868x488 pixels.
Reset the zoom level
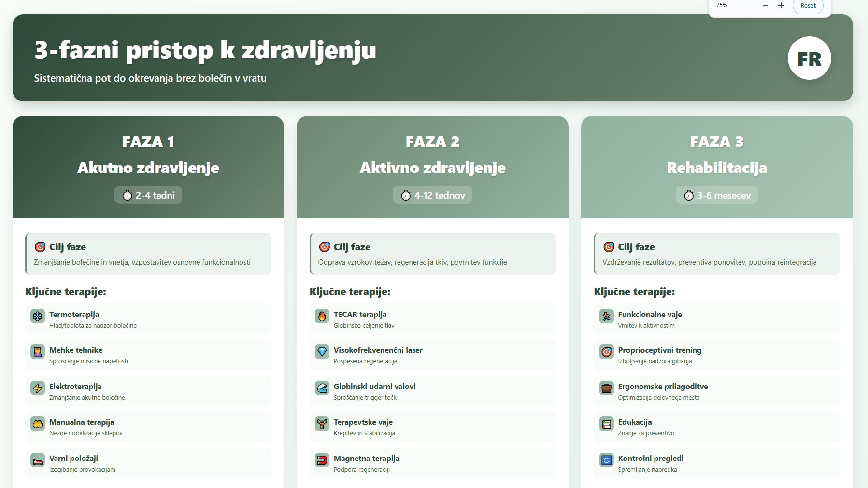[x=808, y=6]
